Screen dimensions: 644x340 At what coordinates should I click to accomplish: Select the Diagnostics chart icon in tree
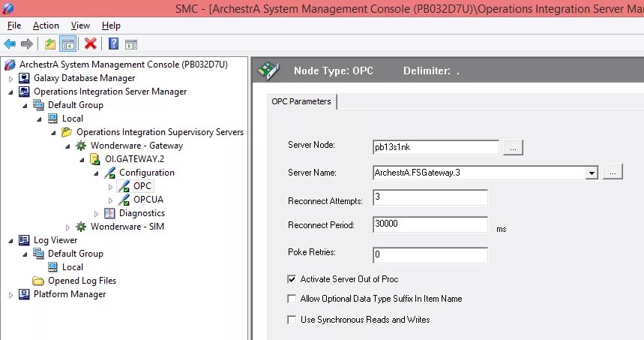click(x=109, y=213)
